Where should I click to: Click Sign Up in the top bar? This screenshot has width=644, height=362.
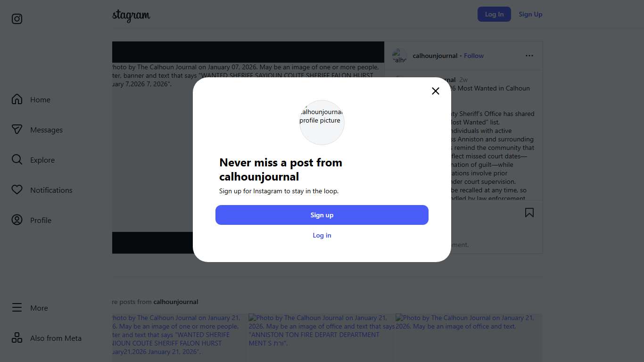(x=530, y=14)
